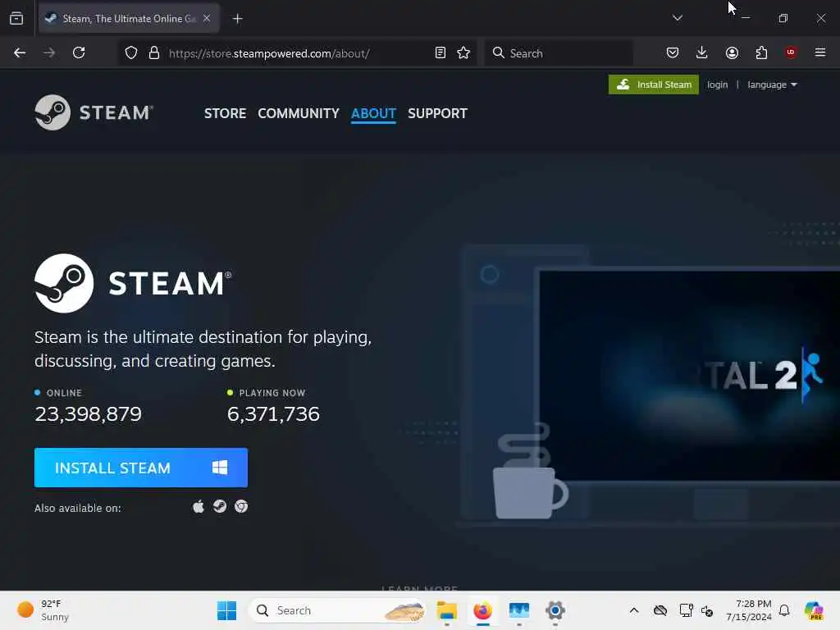
Task: Open Firefox account icon
Action: coord(732,52)
